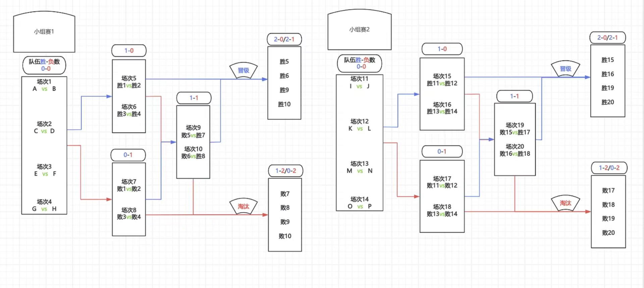
Task: Select the 败8 entry
Action: click(285, 208)
